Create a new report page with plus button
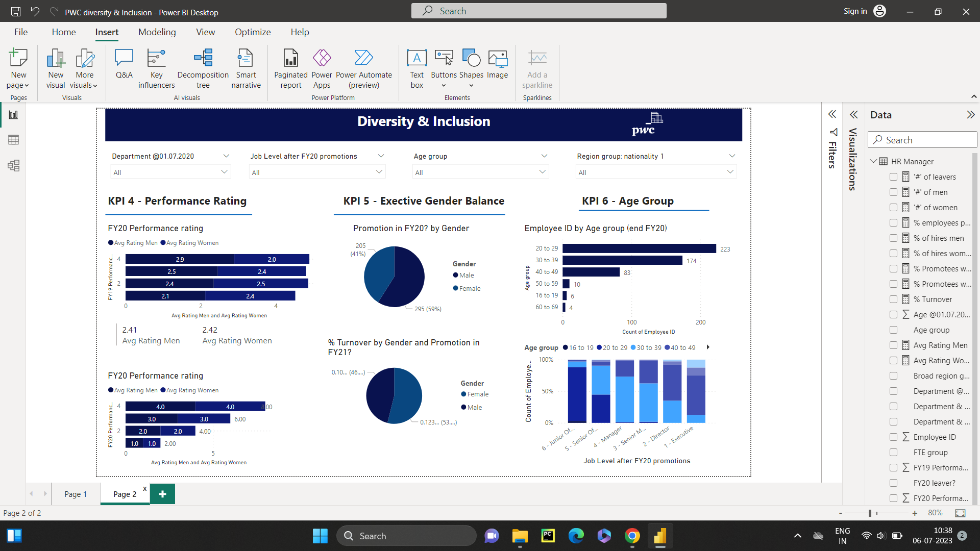This screenshot has height=551, width=980. [162, 493]
